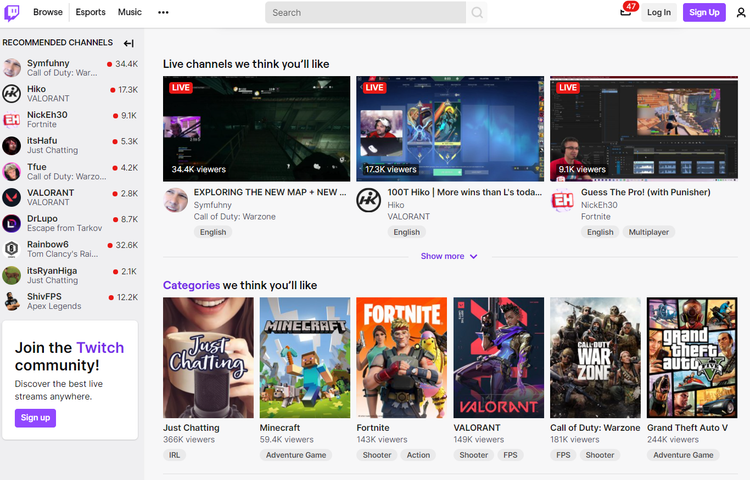Click Symfuhny's avatar under the stream card
750x480 pixels.
tap(176, 200)
